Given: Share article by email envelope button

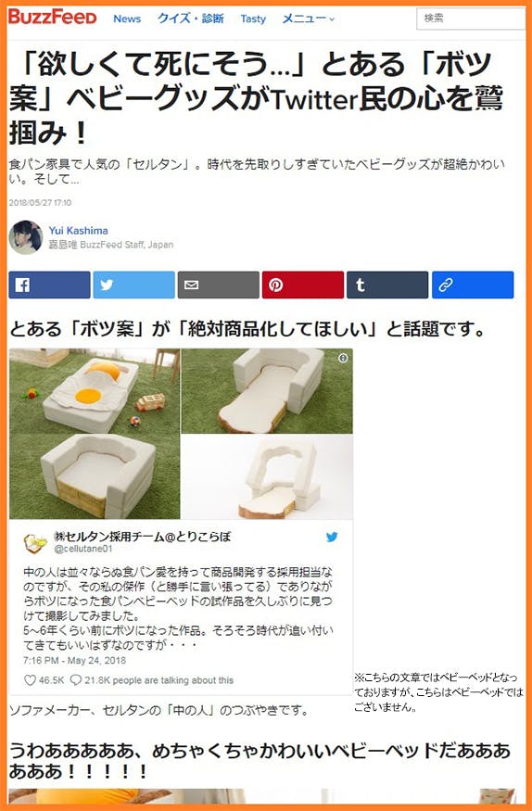Looking at the screenshot, I should (x=219, y=285).
